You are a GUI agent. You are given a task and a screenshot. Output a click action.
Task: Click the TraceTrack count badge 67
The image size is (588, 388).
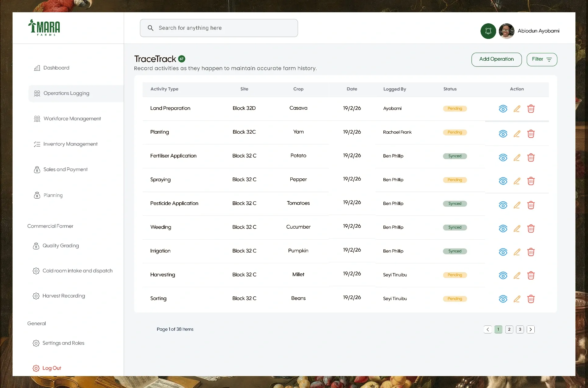(182, 59)
